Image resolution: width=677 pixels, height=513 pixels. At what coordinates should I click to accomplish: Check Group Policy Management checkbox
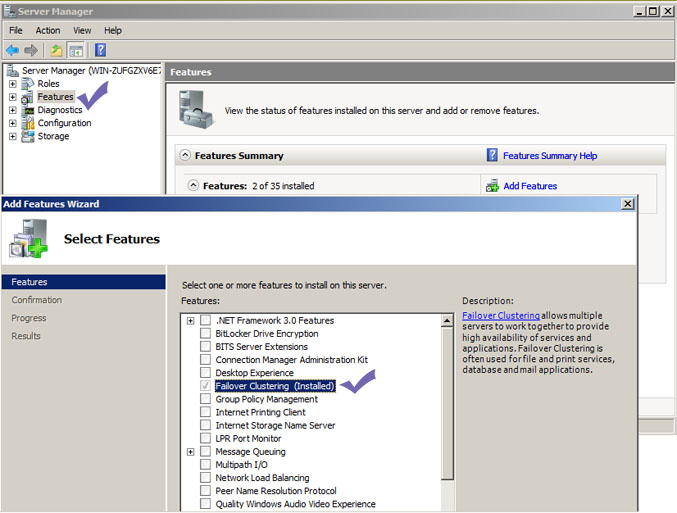(x=206, y=399)
